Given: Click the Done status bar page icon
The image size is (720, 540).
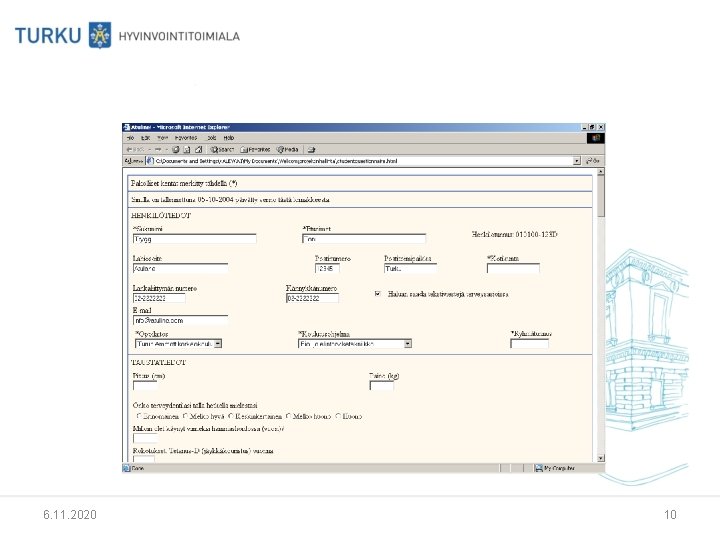Looking at the screenshot, I should pyautogui.click(x=127, y=468).
